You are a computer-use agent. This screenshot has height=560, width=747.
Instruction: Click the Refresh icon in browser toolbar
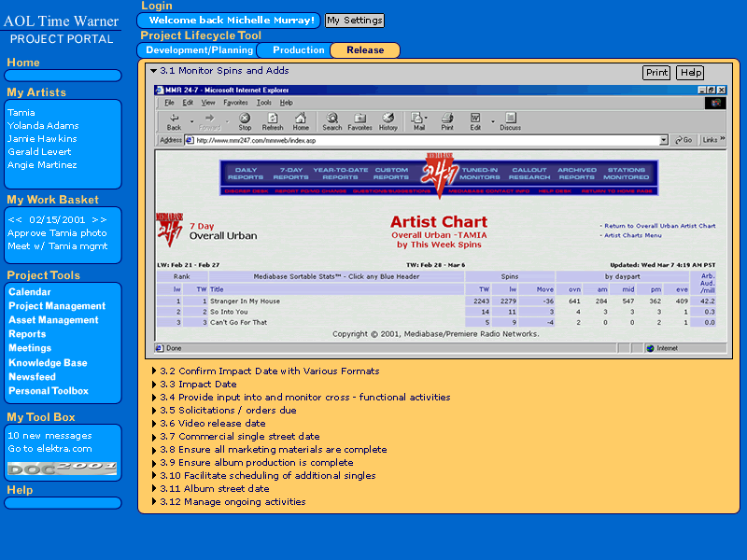pos(273,120)
